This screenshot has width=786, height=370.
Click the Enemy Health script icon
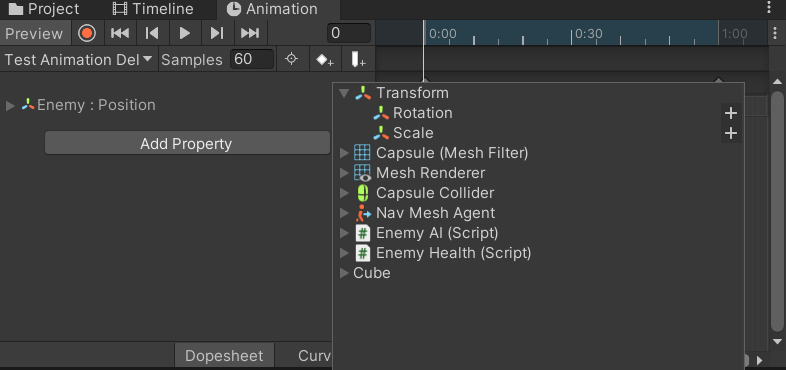coord(362,253)
